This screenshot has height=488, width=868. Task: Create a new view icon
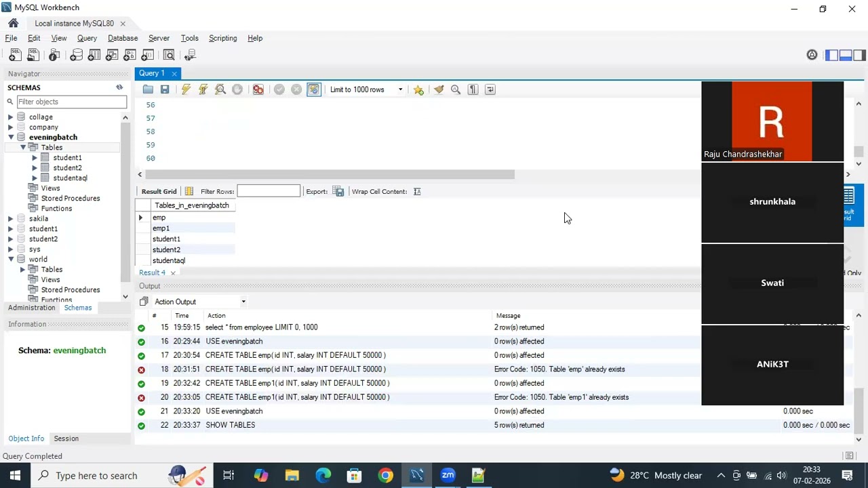(112, 55)
